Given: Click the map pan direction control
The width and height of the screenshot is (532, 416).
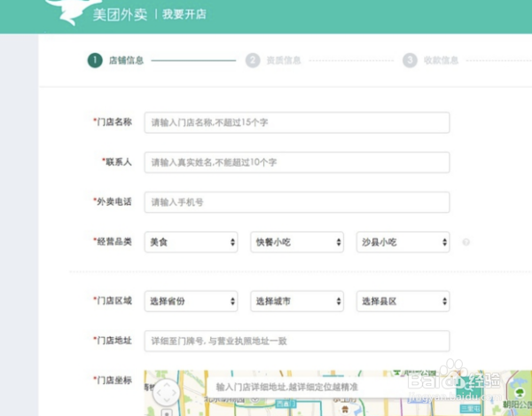Looking at the screenshot, I should (167, 393).
